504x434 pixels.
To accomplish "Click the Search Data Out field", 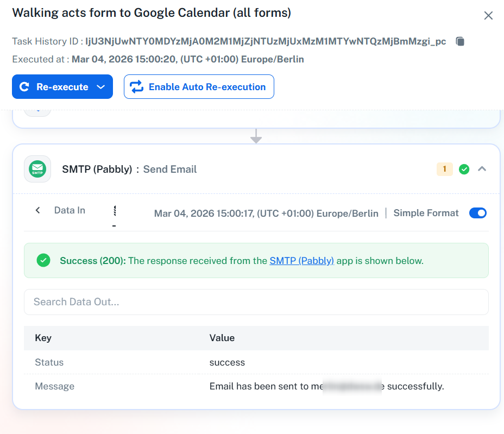I will tap(256, 302).
